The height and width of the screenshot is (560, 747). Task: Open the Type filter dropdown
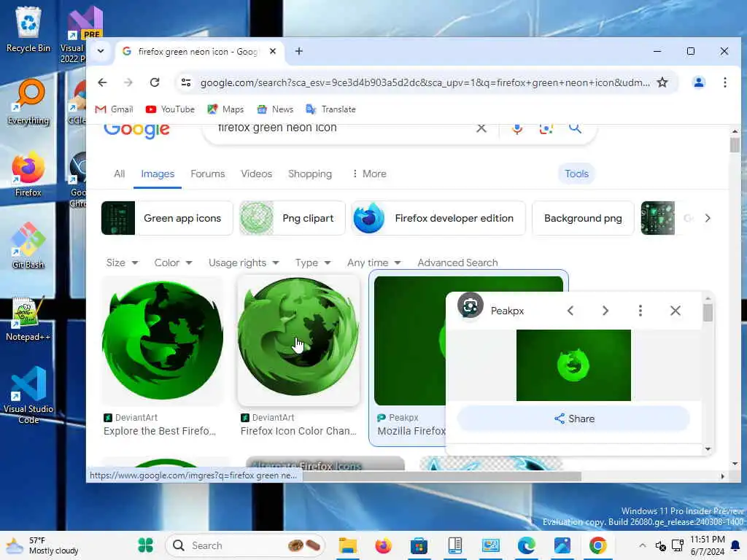312,262
